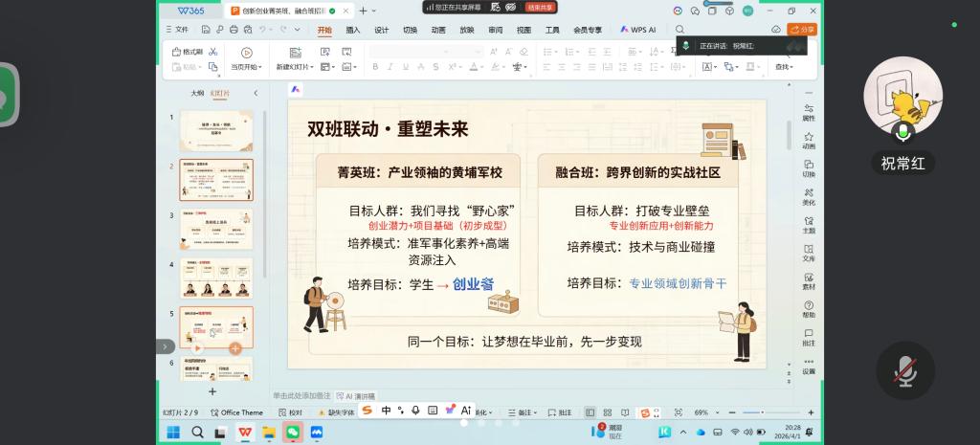Image resolution: width=980 pixels, height=445 pixels.
Task: Collapse the slide thumbnail panel chevron
Action: (256, 93)
